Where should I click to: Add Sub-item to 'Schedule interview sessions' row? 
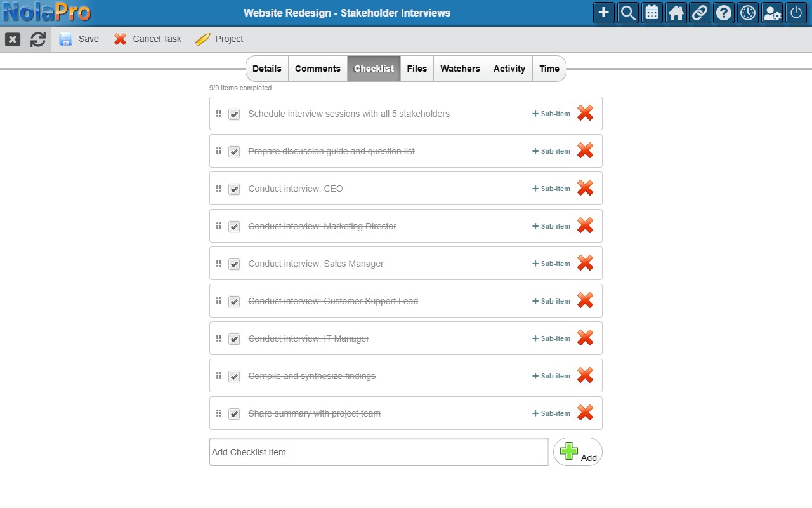(x=551, y=114)
